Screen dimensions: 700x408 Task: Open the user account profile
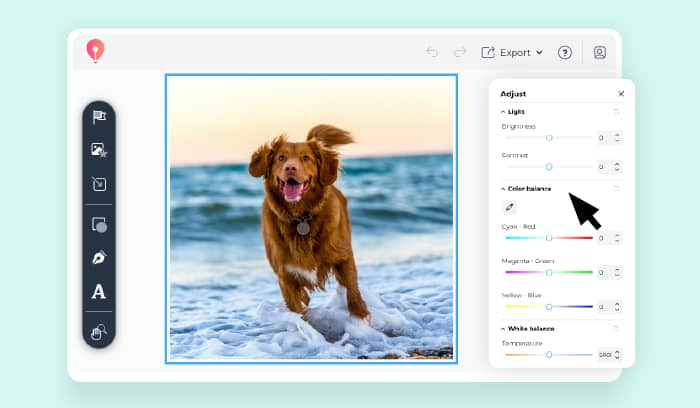[x=600, y=53]
